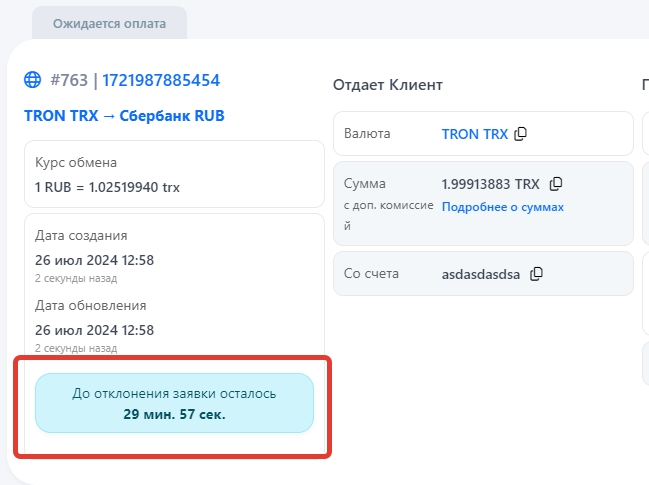Click the Со счета label

point(371,274)
